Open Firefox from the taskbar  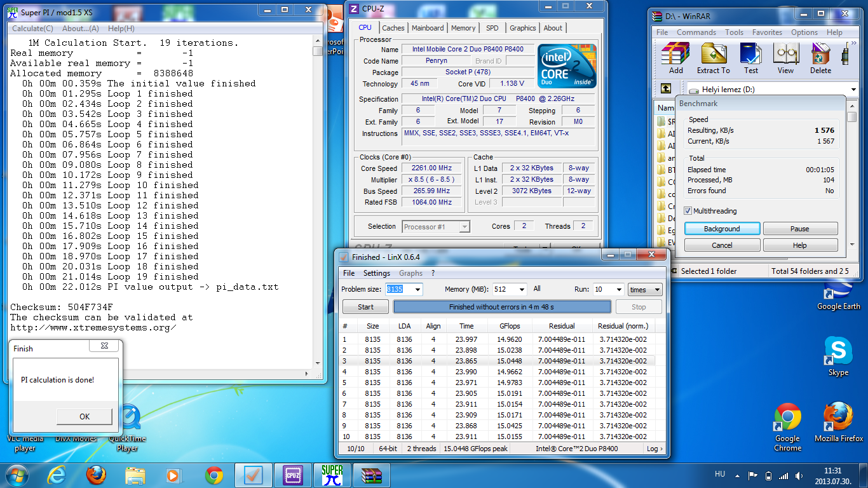[x=96, y=475]
